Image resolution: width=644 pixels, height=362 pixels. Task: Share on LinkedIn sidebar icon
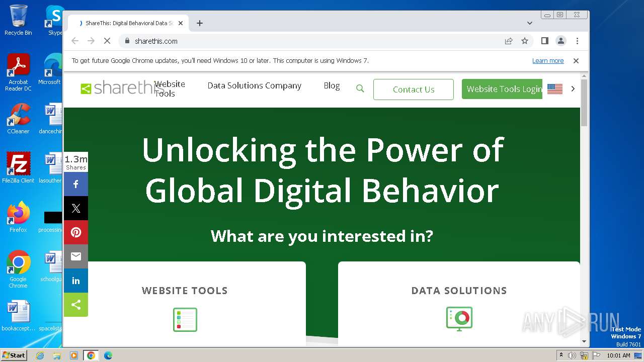pos(76,281)
